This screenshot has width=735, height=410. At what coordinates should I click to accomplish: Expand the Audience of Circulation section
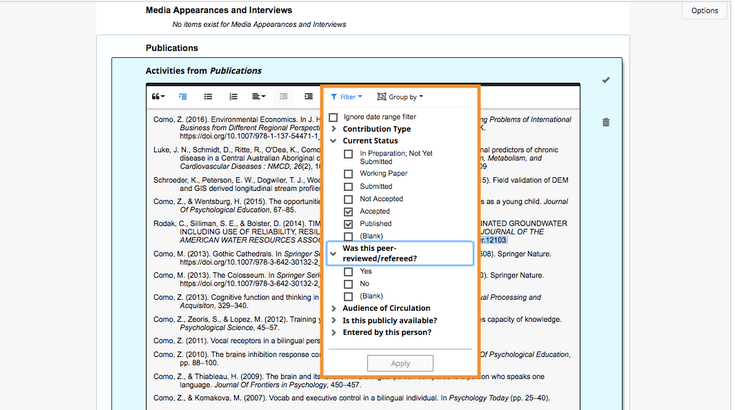click(x=334, y=308)
